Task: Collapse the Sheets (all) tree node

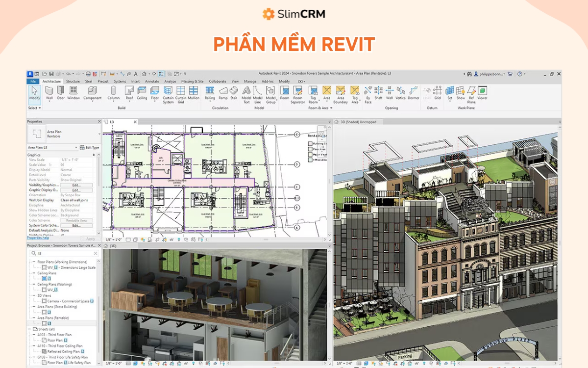Action: pos(29,329)
